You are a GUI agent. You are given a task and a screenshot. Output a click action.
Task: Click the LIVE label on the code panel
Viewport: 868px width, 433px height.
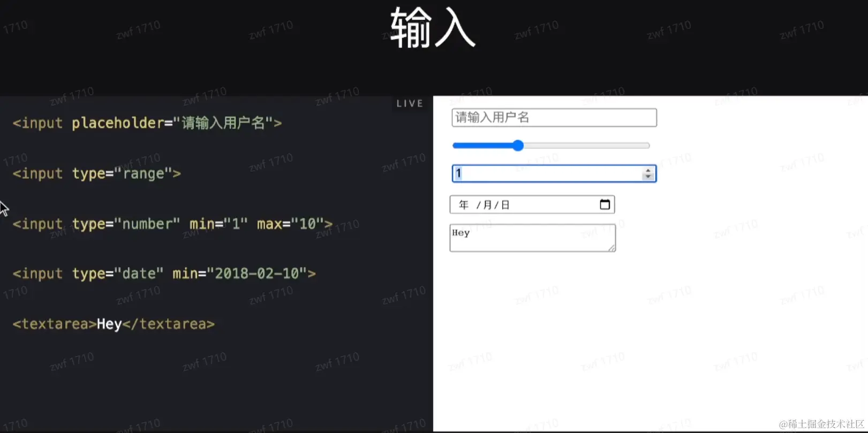(410, 103)
